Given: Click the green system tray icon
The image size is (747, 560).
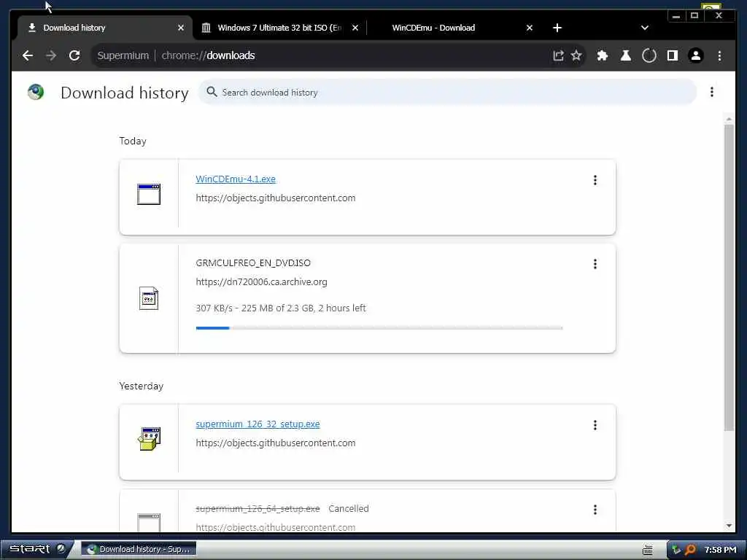Looking at the screenshot, I should point(676,550).
